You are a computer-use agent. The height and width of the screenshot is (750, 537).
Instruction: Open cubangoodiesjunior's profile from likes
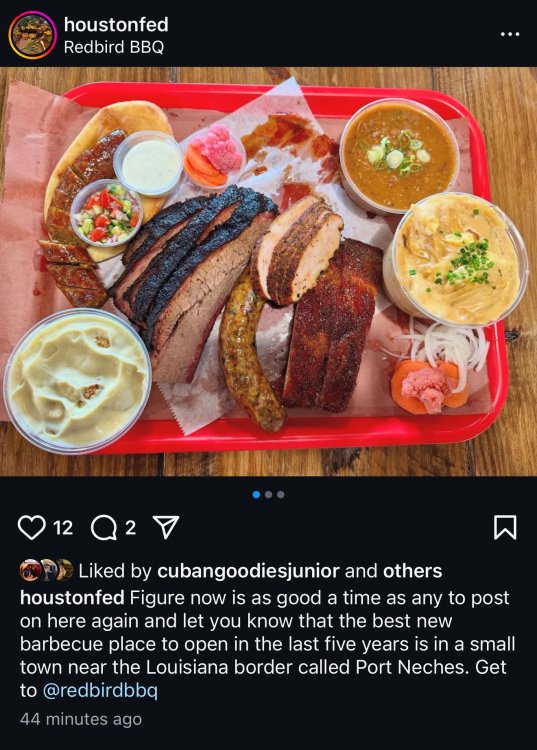tap(248, 571)
